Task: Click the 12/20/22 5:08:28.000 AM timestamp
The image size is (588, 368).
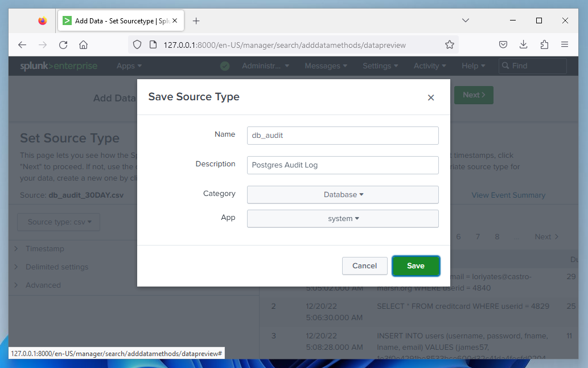Action: (x=334, y=341)
